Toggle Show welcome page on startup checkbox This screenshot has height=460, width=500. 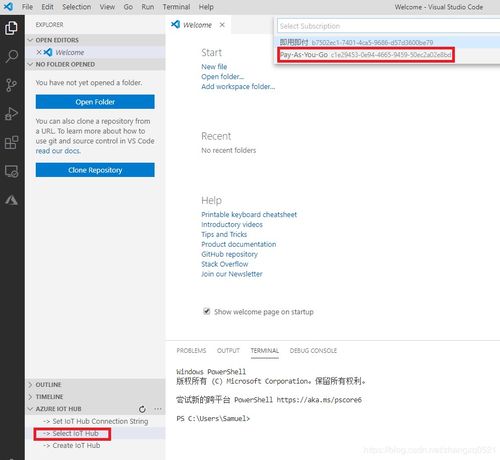[207, 311]
